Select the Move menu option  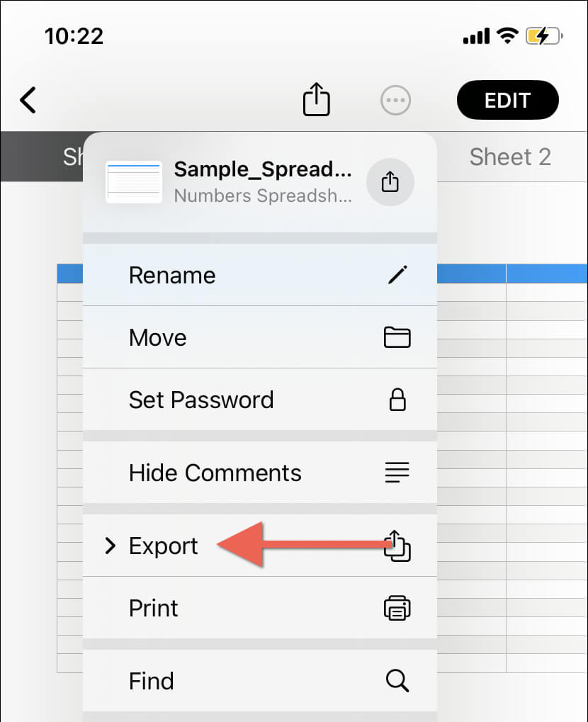pos(260,337)
